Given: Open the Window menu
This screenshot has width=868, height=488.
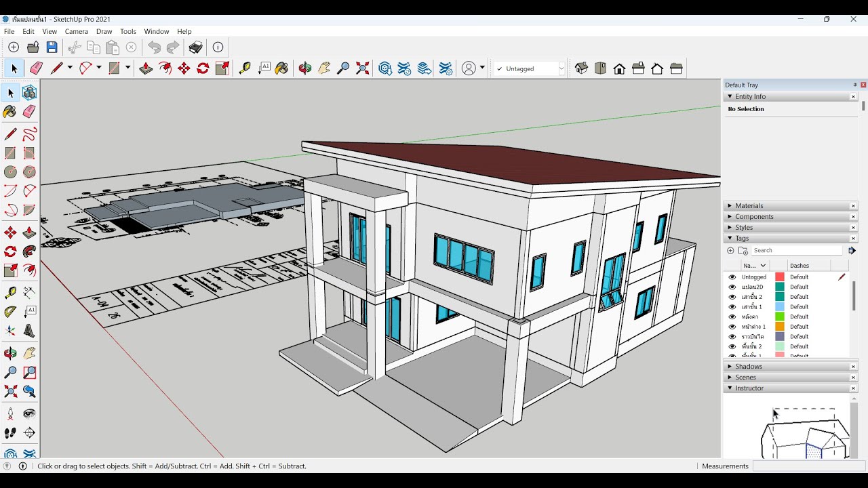Looking at the screenshot, I should click(x=157, y=32).
